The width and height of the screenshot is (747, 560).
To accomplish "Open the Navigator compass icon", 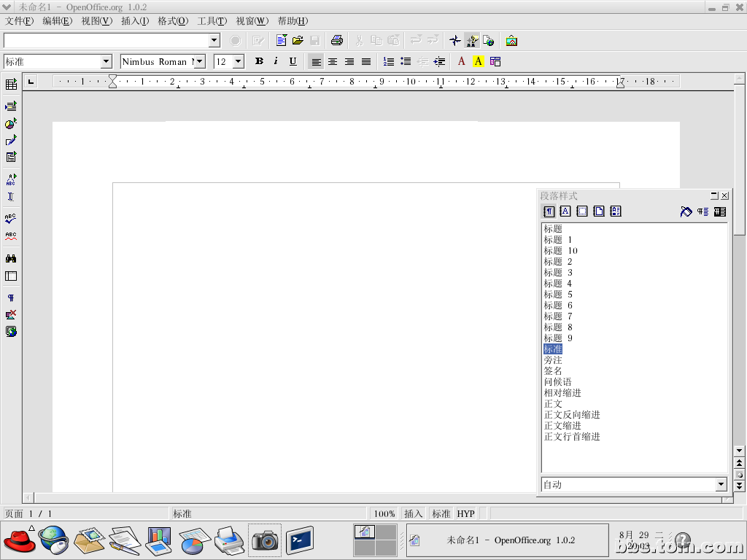I will (455, 41).
